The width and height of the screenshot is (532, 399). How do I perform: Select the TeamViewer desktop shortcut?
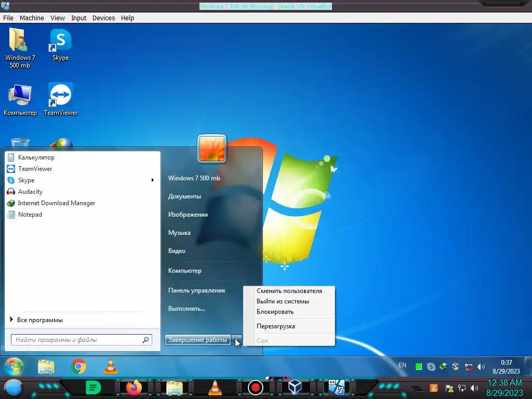click(60, 100)
